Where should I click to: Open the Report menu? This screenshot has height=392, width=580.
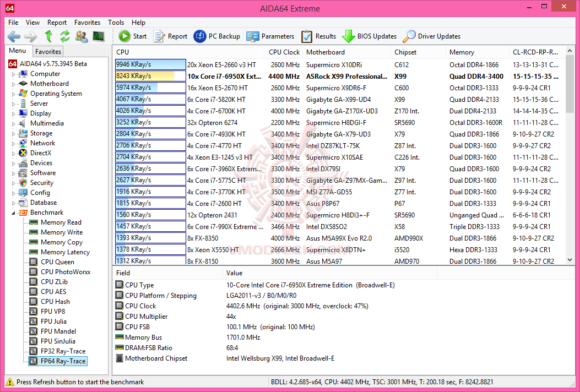point(57,23)
